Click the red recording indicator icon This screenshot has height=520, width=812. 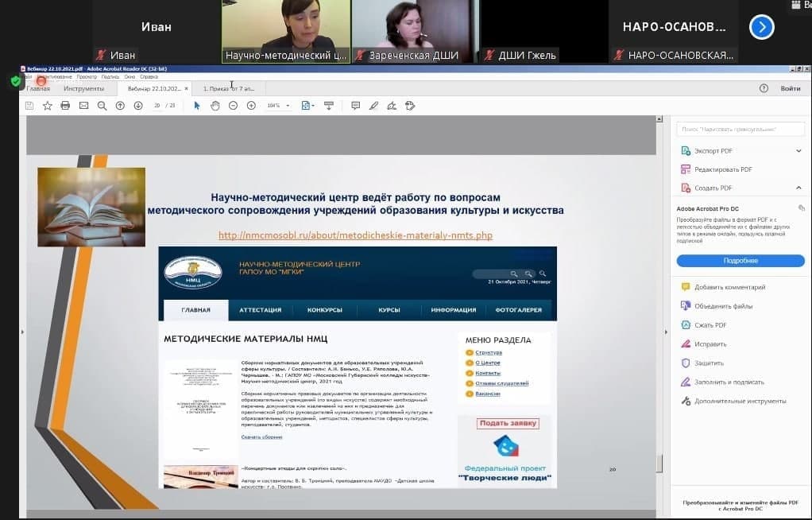[41, 81]
